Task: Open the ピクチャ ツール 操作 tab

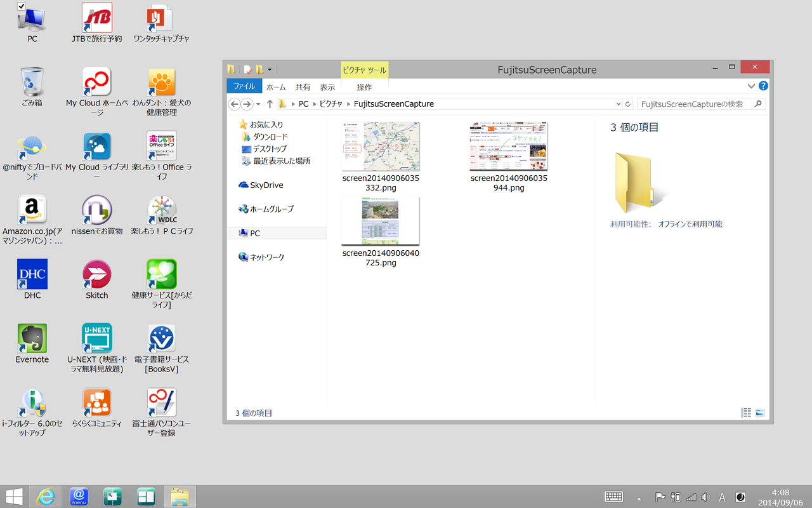Action: pos(364,87)
